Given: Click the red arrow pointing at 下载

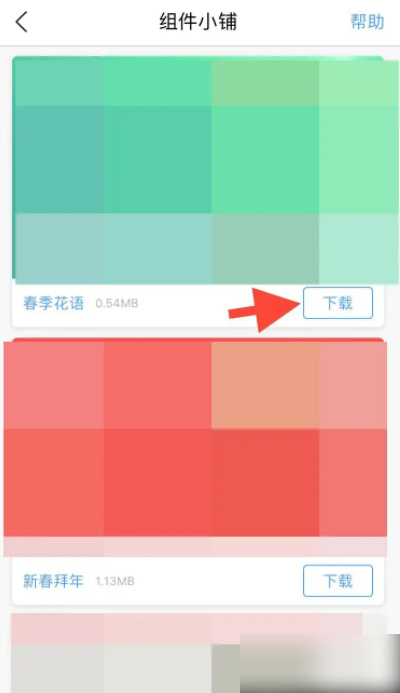Looking at the screenshot, I should pos(264,309).
